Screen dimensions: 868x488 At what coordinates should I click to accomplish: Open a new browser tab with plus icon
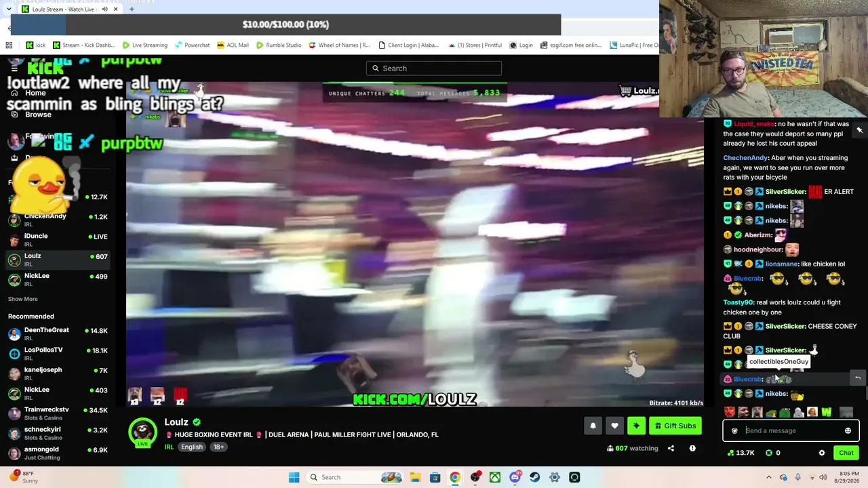[132, 9]
